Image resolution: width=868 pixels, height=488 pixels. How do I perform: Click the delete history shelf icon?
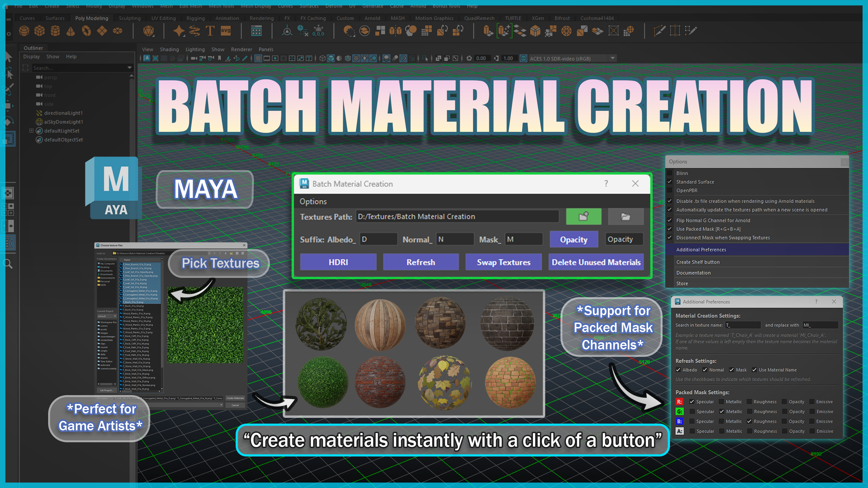click(302, 31)
